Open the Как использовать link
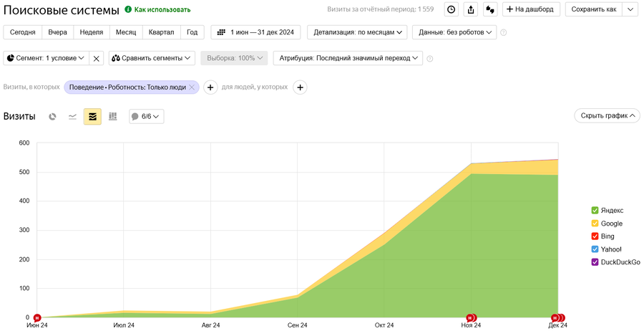 pyautogui.click(x=162, y=9)
